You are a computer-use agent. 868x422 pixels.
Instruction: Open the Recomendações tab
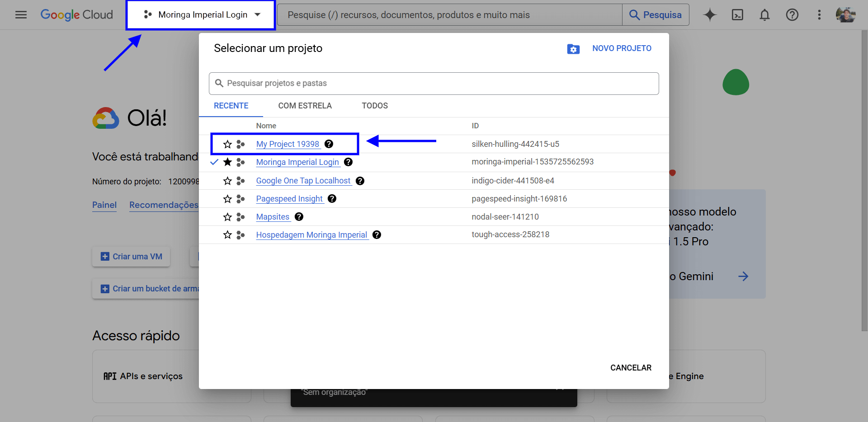coord(164,205)
